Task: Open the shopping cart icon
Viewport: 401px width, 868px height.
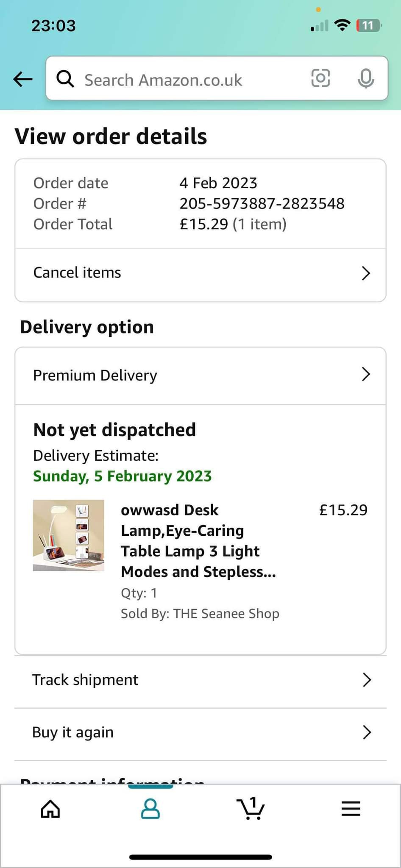Action: pyautogui.click(x=251, y=809)
